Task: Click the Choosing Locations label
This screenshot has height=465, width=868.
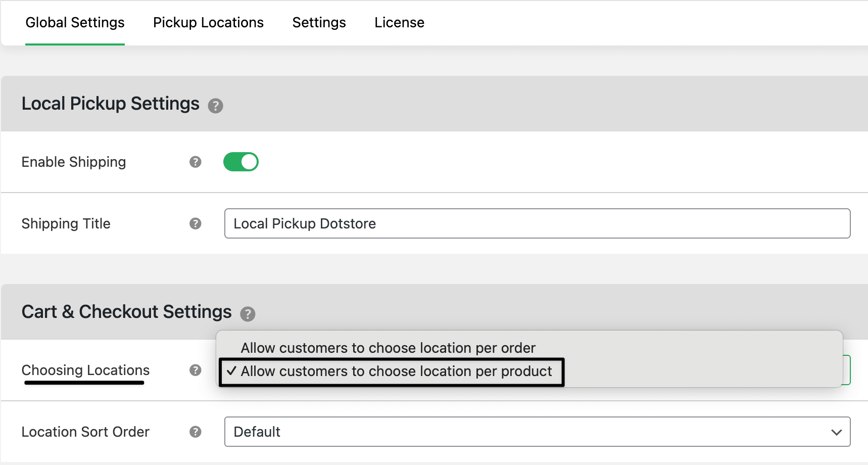Action: (85, 370)
